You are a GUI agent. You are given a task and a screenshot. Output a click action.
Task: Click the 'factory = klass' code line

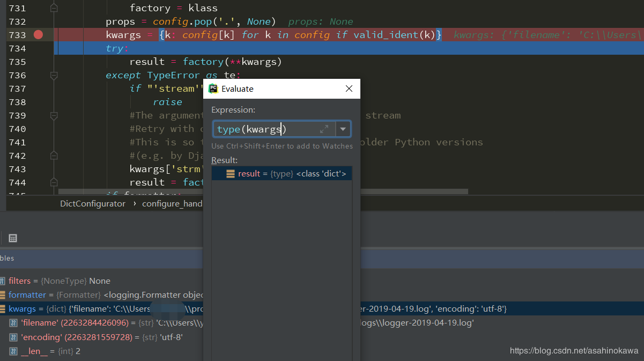pos(174,8)
